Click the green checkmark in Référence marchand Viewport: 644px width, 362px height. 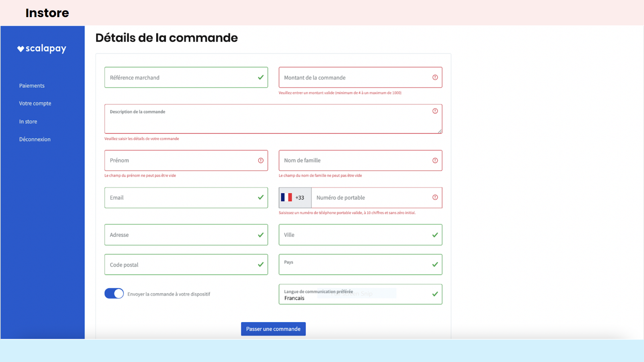click(x=261, y=77)
